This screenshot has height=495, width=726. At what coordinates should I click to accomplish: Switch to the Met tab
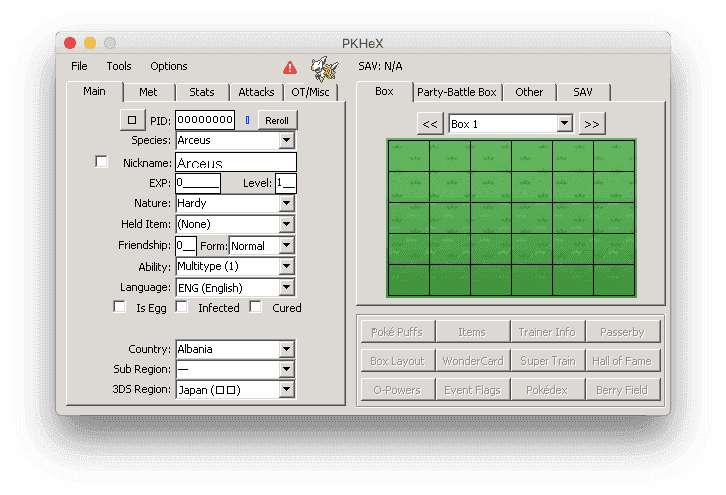[x=148, y=92]
